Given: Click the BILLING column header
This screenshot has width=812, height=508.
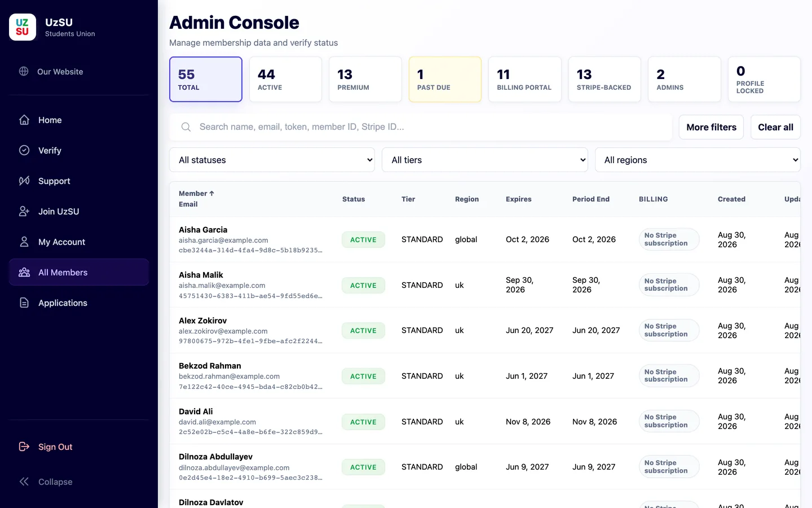Looking at the screenshot, I should (x=654, y=199).
